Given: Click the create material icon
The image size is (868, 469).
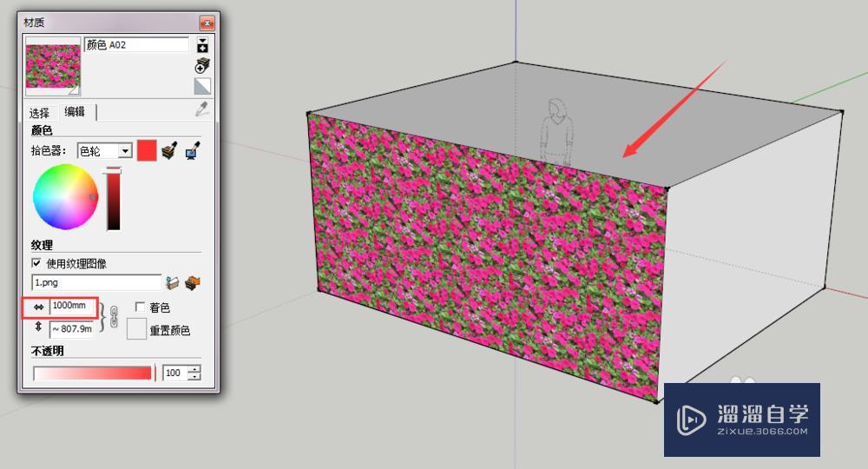Looking at the screenshot, I should tap(202, 65).
